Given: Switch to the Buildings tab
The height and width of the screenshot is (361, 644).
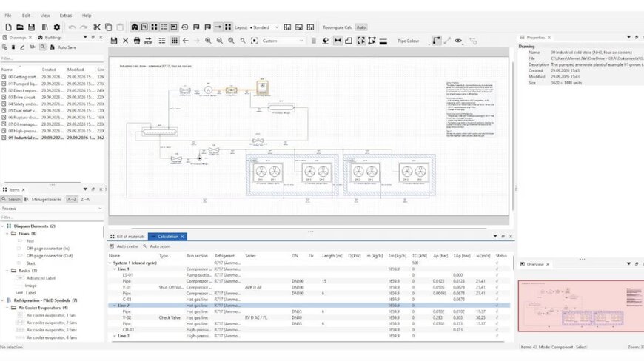Looking at the screenshot, I should tap(50, 37).
